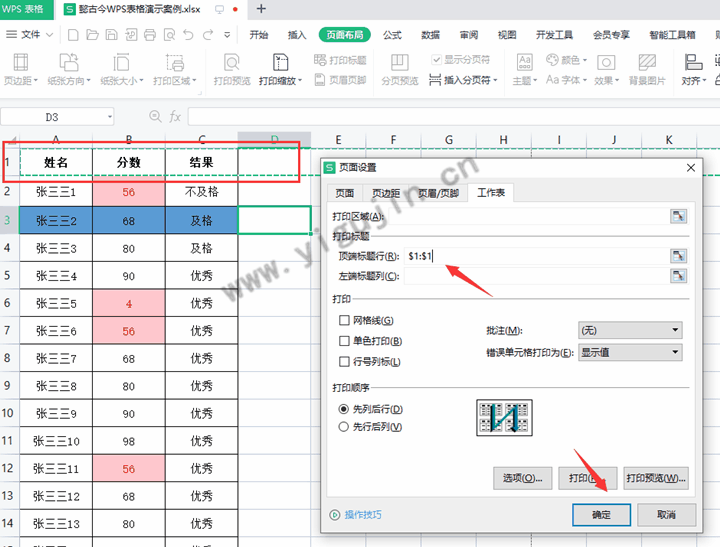
Task: Open the 操作技巧 link
Action: pos(363,514)
